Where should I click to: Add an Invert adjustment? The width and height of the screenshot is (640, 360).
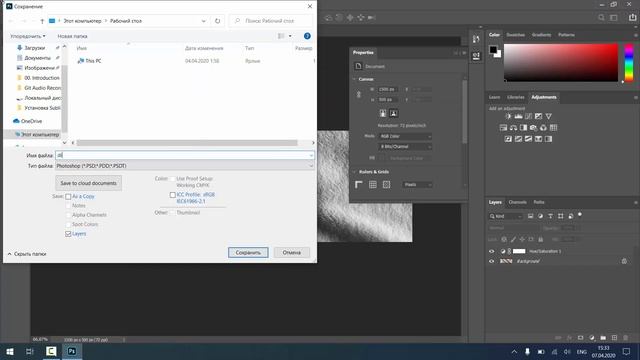(508, 139)
